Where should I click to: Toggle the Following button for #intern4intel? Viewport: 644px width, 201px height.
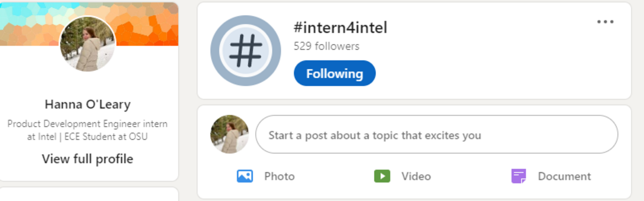click(x=335, y=73)
